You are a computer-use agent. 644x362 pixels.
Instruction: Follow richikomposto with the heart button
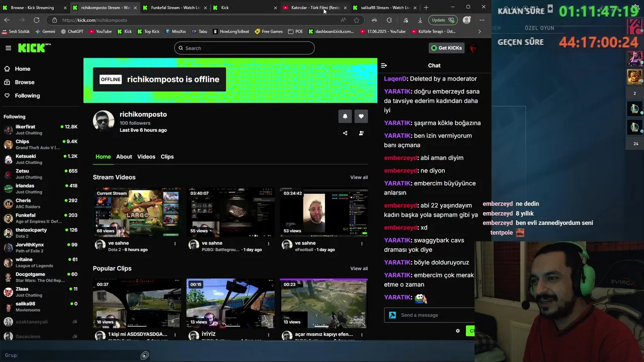click(x=361, y=116)
